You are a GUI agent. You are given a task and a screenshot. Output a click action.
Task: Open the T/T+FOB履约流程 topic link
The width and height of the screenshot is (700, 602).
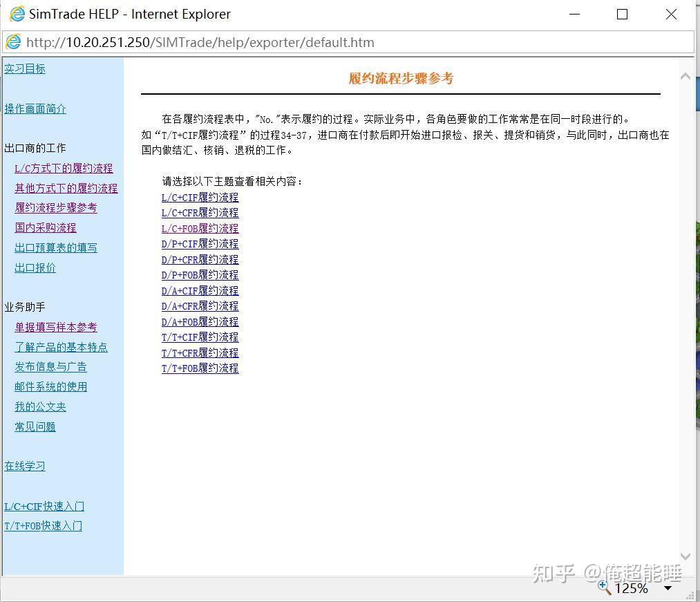tap(200, 368)
